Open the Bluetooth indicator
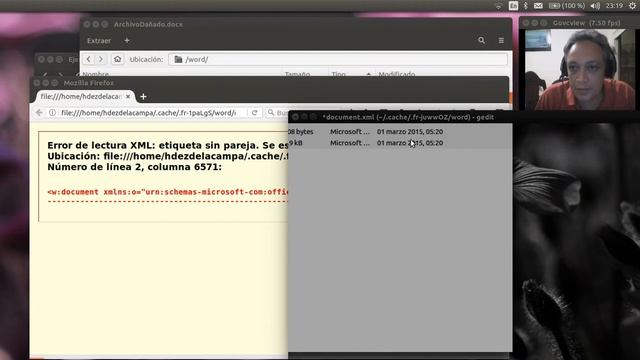 (x=526, y=6)
